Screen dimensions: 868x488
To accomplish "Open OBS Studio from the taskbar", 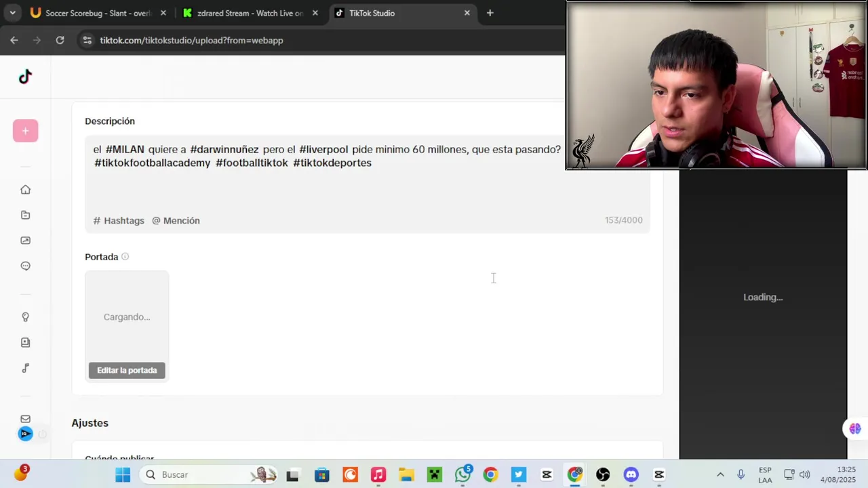I will [x=603, y=474].
